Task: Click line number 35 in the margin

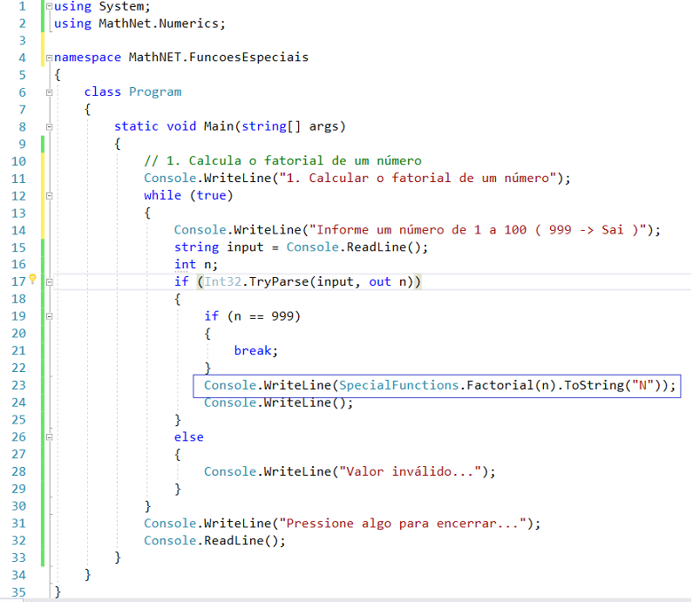Action: coord(19,592)
